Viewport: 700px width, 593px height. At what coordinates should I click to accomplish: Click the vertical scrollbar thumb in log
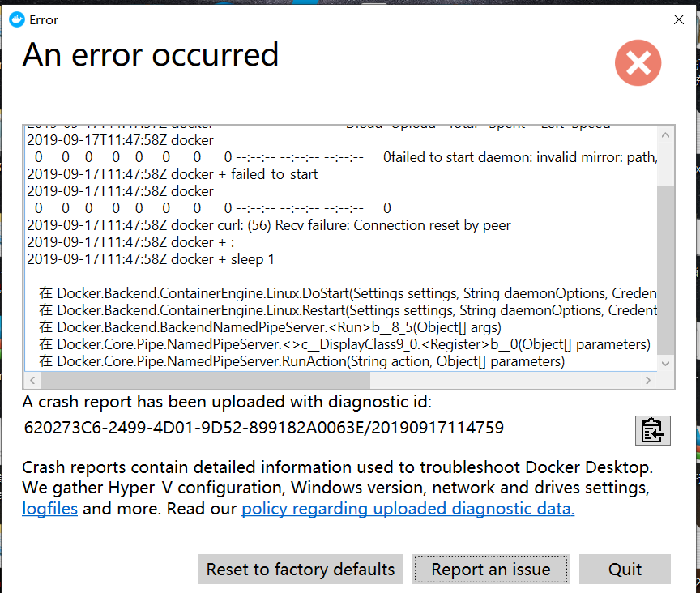pyautogui.click(x=665, y=271)
